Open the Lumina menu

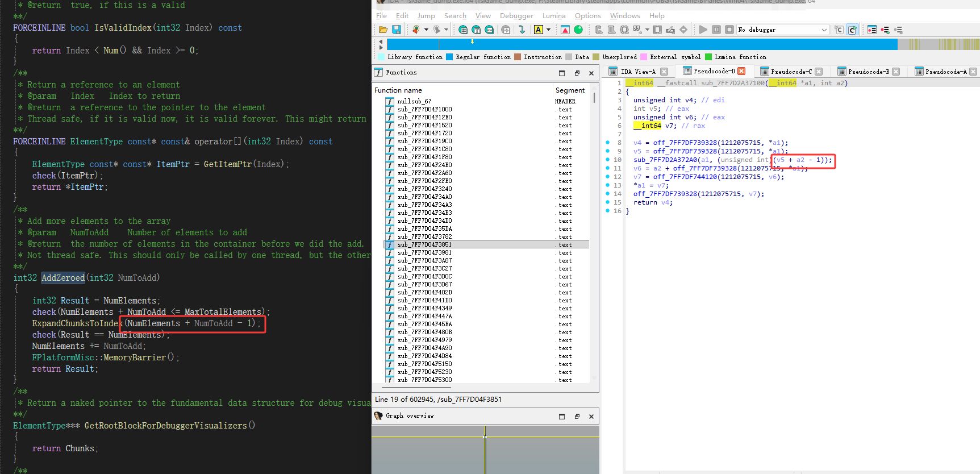click(554, 16)
